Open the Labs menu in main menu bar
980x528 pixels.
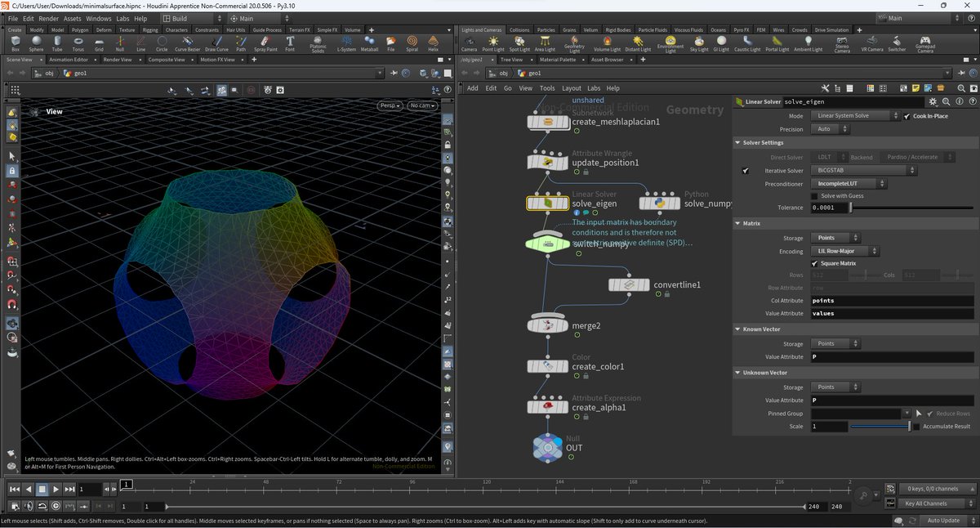pos(122,18)
